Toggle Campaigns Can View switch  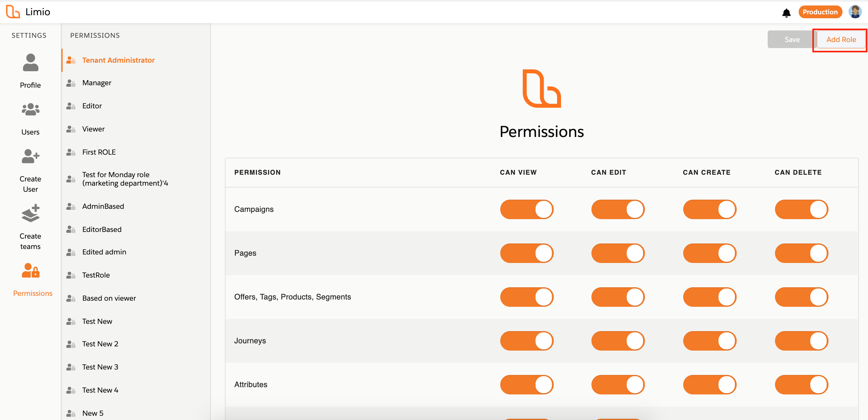tap(526, 209)
